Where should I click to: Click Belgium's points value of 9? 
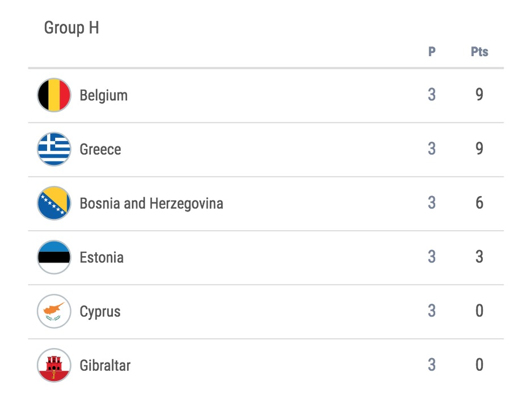point(479,94)
